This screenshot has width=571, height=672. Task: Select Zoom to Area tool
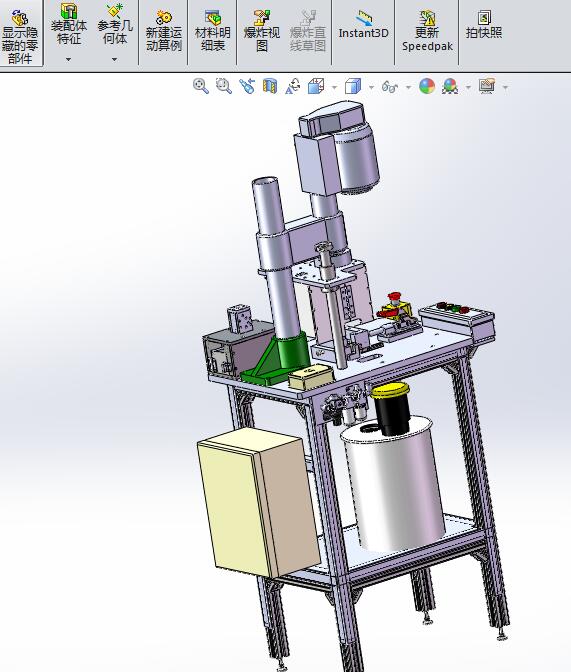[224, 86]
